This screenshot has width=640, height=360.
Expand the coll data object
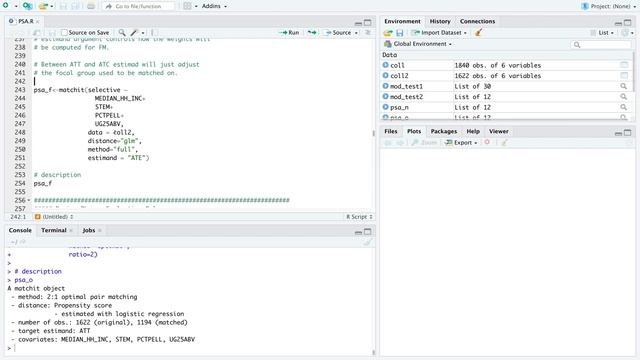pos(385,65)
